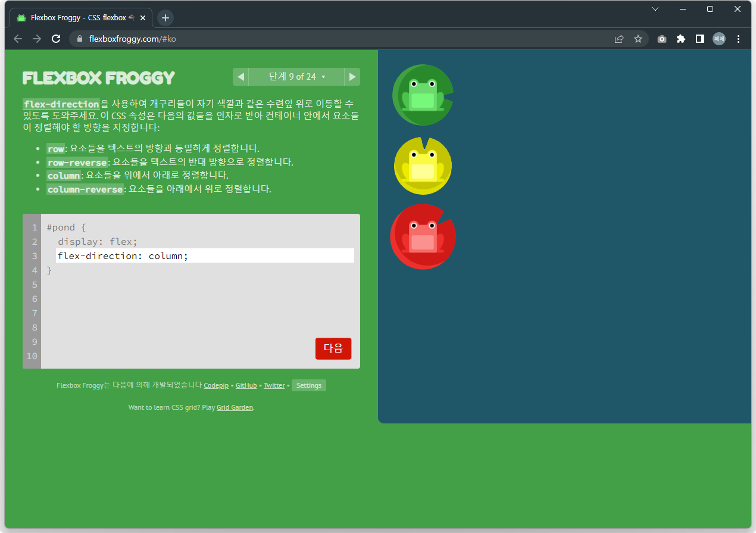Click the row-reverse code keyword

click(77, 162)
